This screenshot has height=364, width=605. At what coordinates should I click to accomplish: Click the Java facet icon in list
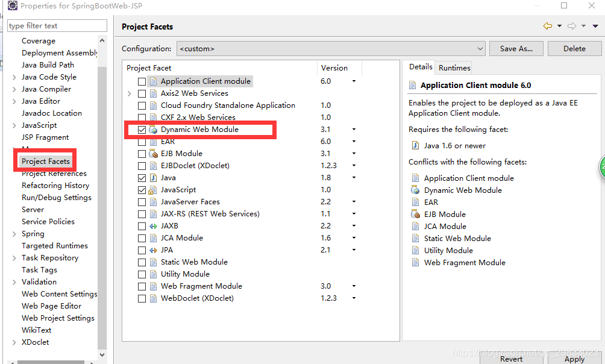point(153,178)
